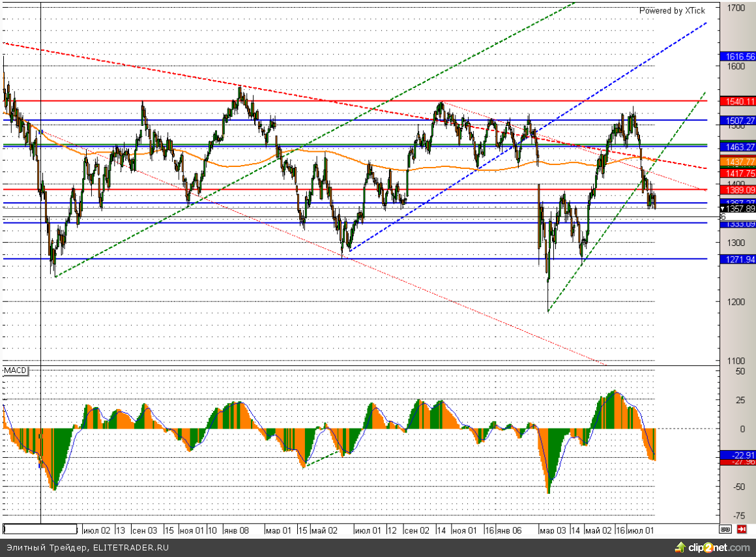Viewport: 756px width, 557px height.
Task: Click the 'Powered by XTick' text
Action: pyautogui.click(x=672, y=10)
